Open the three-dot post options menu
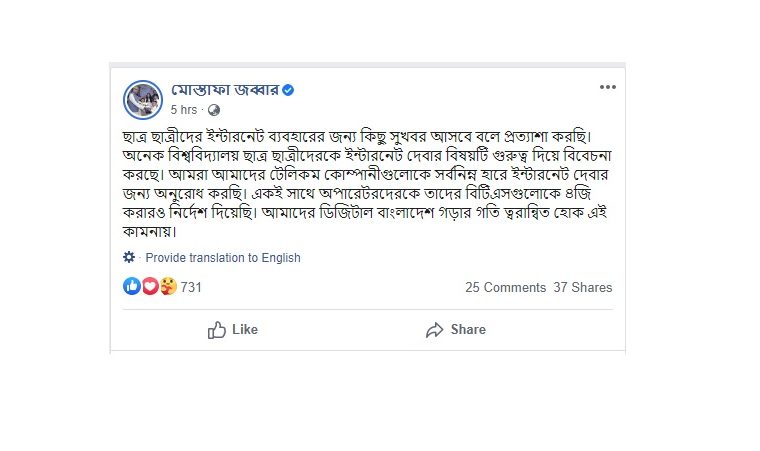 coord(607,88)
